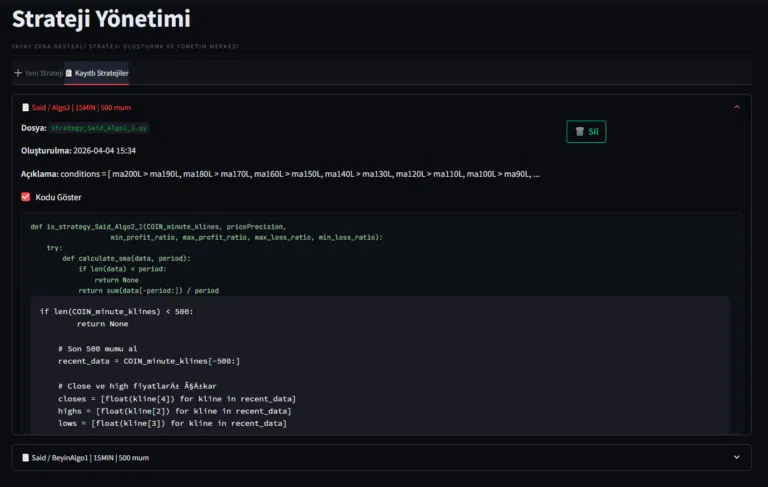
Task: Click the code line 'def calculate_sma(data, period):'
Action: [126, 258]
